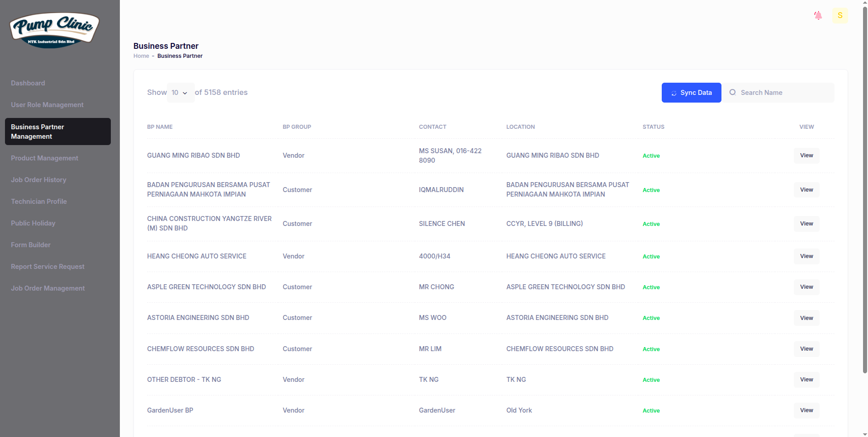Image resolution: width=868 pixels, height=437 pixels.
Task: View HEANG CHEONG AUTO SERVICE record
Action: 806,256
